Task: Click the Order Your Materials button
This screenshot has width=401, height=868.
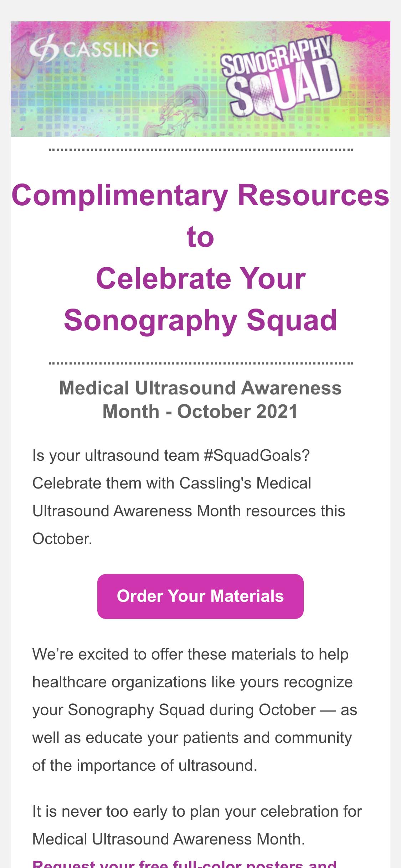Action: click(x=200, y=596)
